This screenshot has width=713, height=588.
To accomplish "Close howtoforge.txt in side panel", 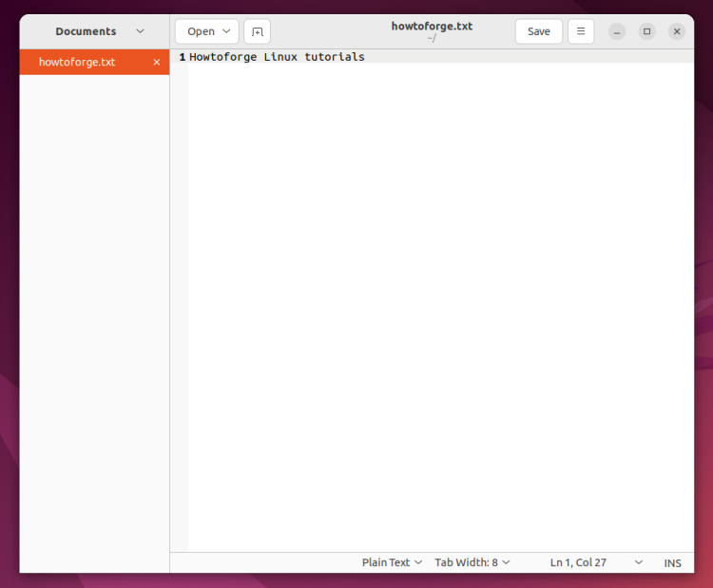I will point(157,63).
